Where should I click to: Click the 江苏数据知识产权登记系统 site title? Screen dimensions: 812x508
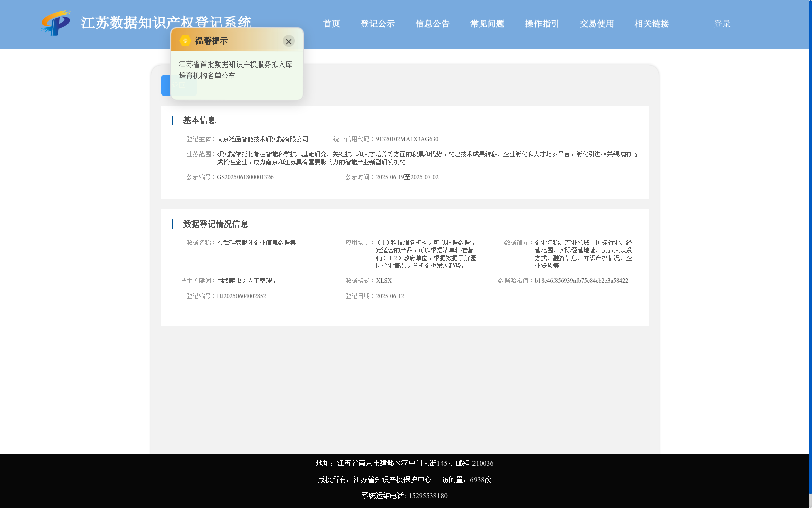pyautogui.click(x=166, y=23)
